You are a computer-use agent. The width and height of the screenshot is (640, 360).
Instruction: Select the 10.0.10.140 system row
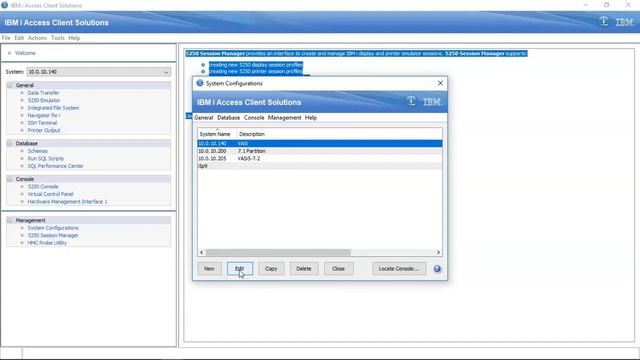(320, 143)
